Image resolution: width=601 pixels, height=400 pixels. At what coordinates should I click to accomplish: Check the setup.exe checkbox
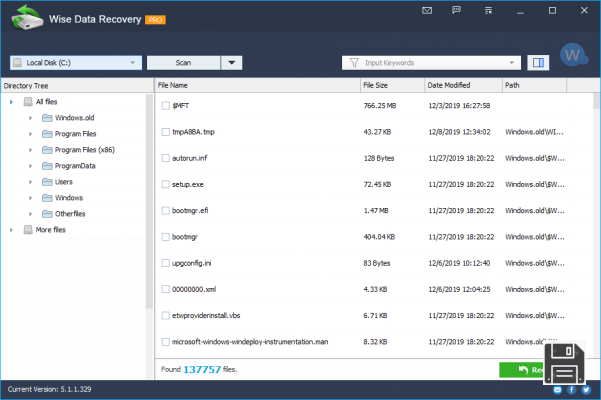point(166,184)
